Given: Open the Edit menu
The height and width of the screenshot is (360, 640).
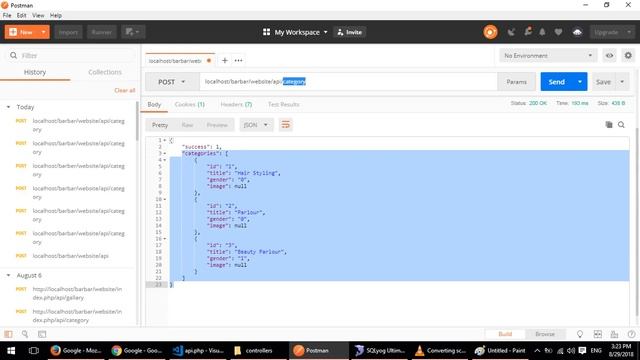Looking at the screenshot, I should [22, 16].
